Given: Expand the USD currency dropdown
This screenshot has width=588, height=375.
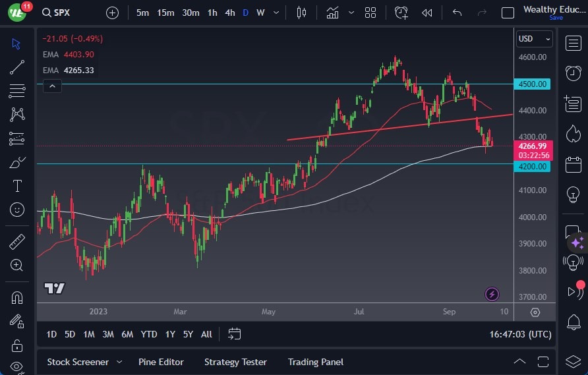Looking at the screenshot, I should (x=535, y=39).
